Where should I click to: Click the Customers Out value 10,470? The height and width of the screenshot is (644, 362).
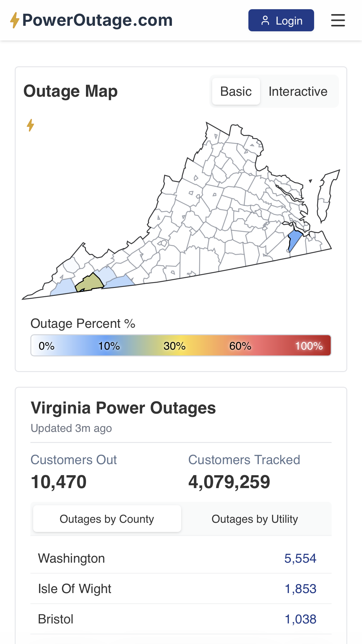[59, 482]
